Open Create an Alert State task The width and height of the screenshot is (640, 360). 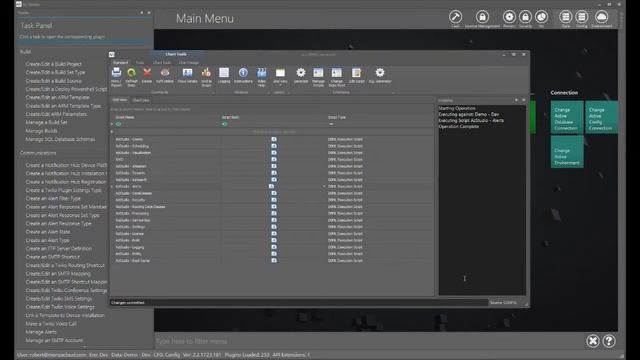click(x=48, y=232)
